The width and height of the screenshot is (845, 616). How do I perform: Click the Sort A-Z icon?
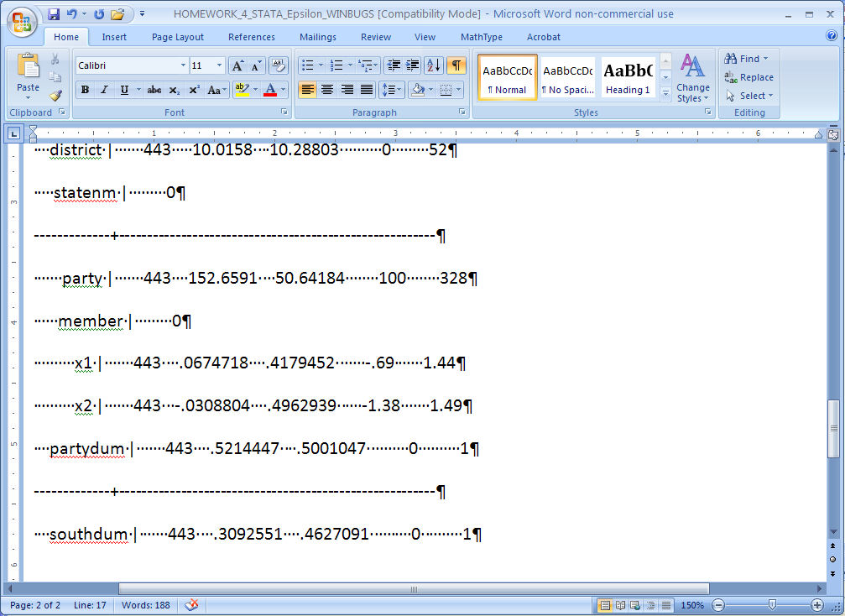[x=433, y=65]
